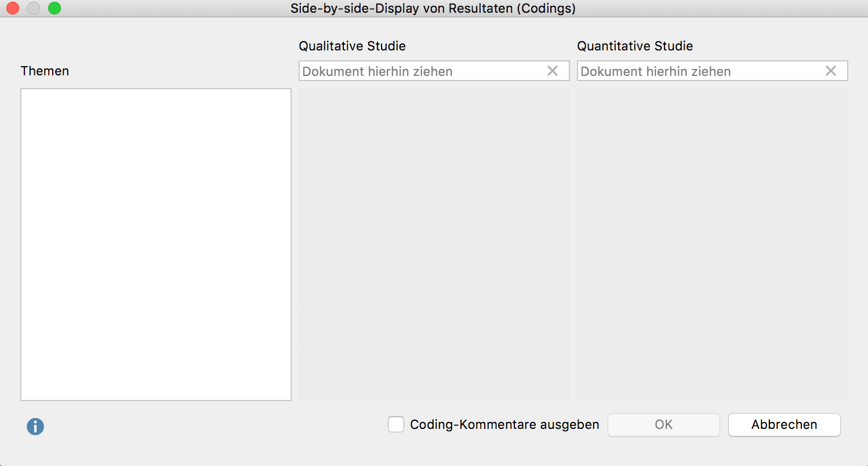
Task: Open the blue info help icon
Action: (x=35, y=427)
